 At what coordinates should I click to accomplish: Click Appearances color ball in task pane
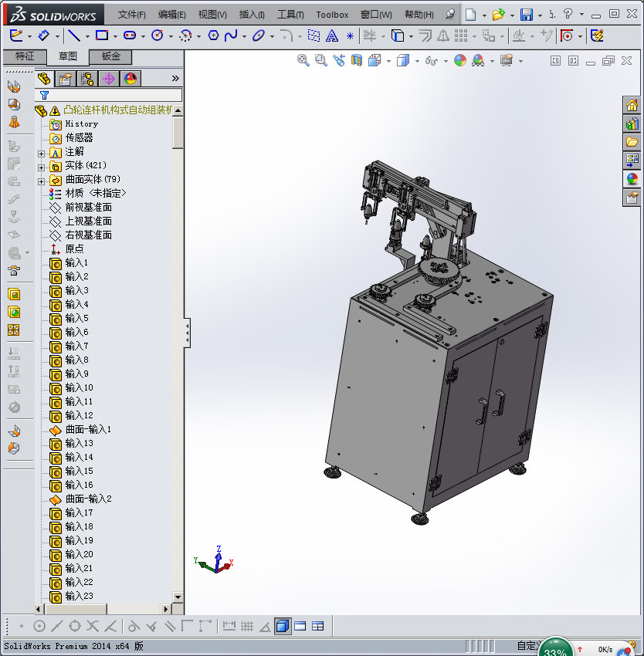pos(632,178)
